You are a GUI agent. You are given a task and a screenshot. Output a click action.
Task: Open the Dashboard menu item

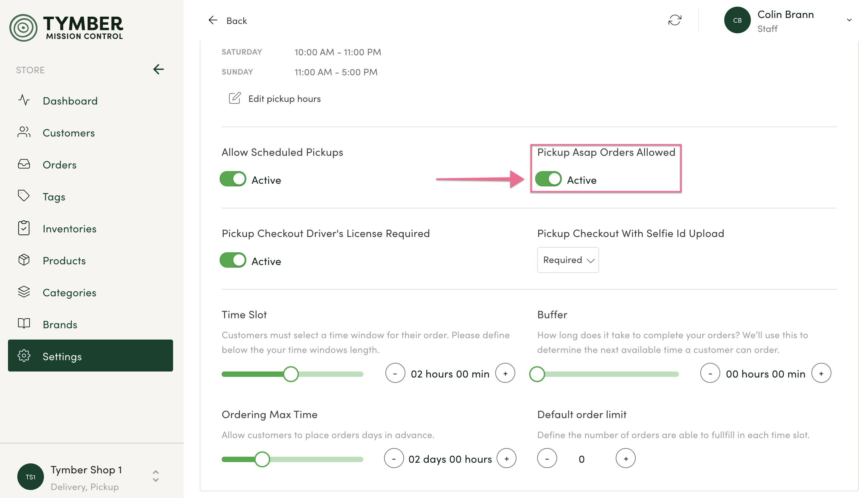coord(91,101)
